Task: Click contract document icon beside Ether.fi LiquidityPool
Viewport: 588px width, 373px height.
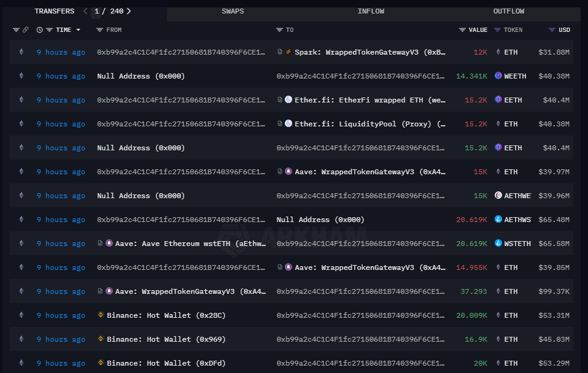Action: click(280, 124)
